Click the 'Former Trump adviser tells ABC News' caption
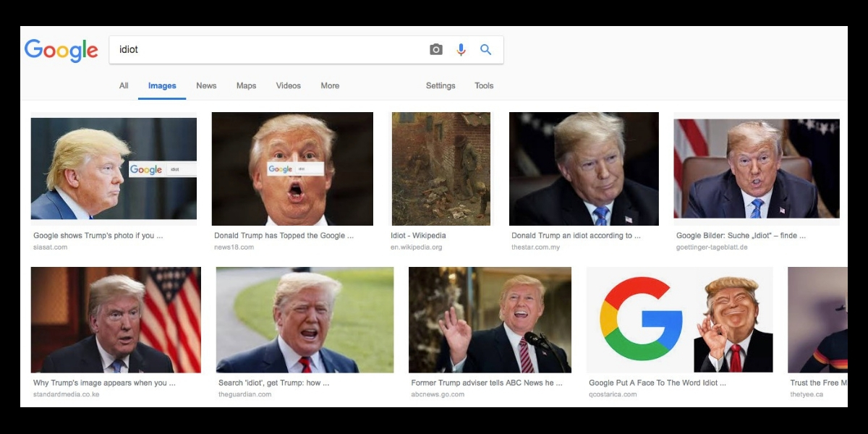868x434 pixels. [486, 383]
